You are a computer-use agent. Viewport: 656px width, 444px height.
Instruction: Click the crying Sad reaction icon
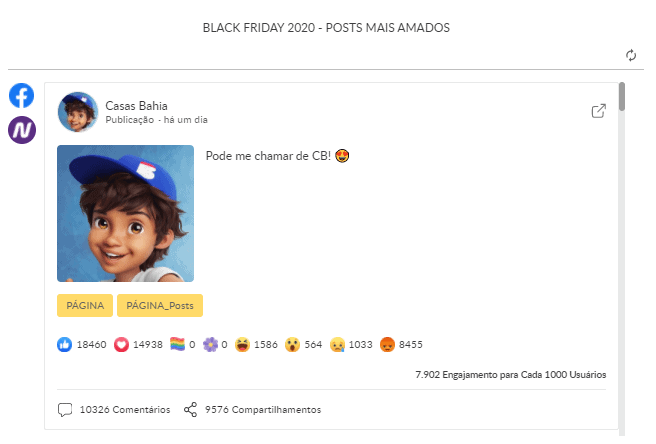338,344
